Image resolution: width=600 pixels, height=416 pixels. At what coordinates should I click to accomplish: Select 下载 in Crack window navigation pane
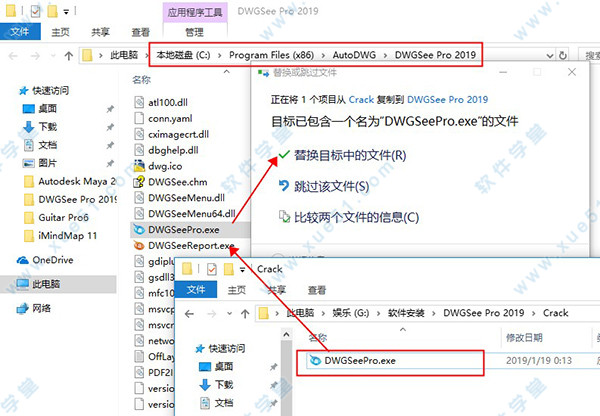point(224,385)
